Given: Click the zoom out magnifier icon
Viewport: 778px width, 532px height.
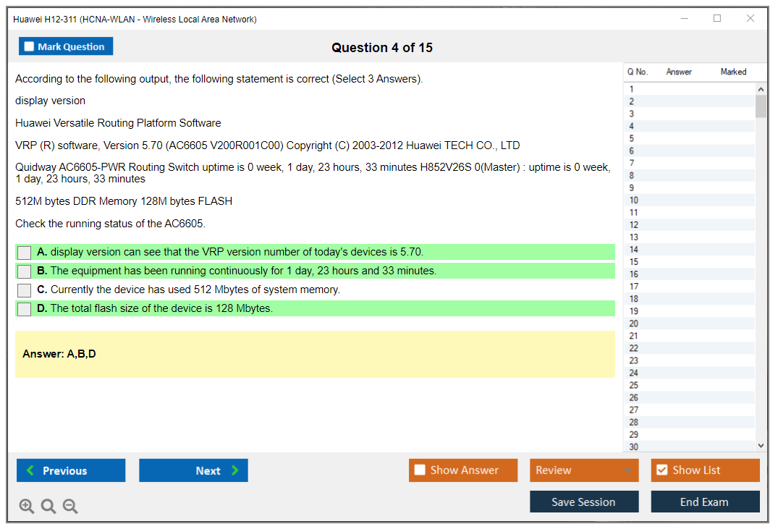Looking at the screenshot, I should coord(70,507).
